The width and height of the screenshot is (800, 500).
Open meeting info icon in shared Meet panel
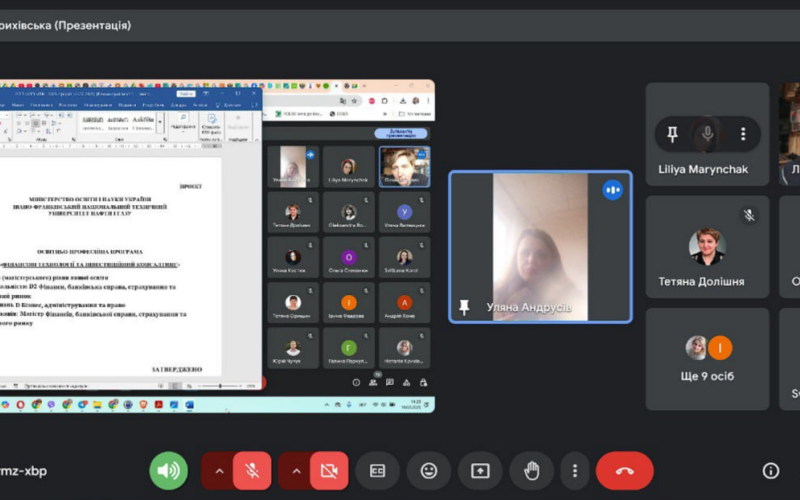point(356,383)
